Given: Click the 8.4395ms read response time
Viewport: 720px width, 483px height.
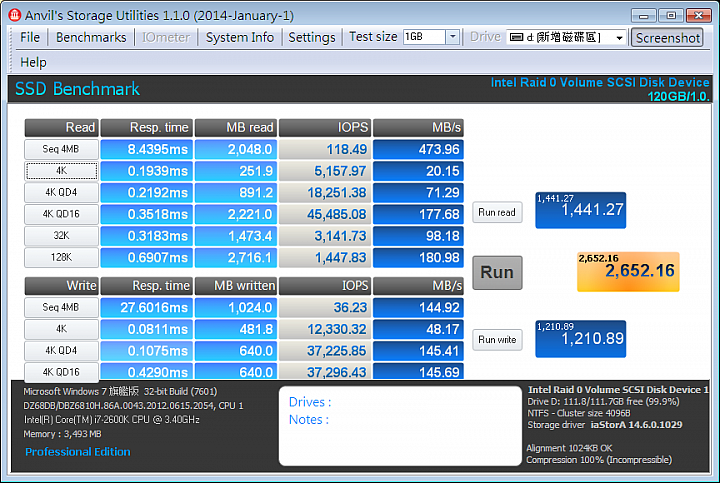Looking at the screenshot, I should point(146,149).
